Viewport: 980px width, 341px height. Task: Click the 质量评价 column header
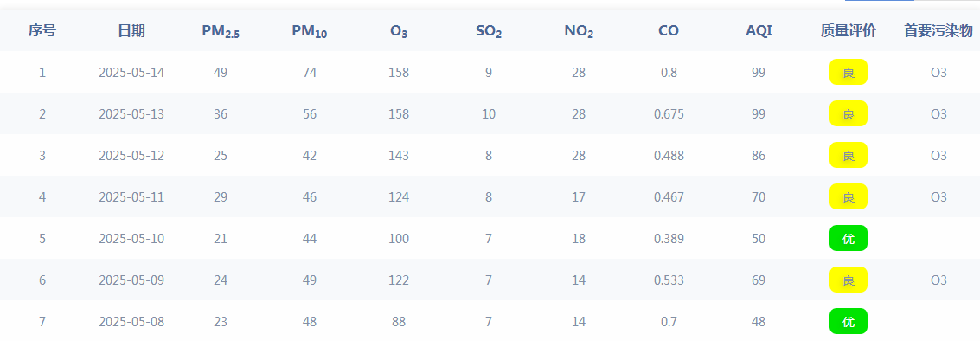tap(849, 30)
